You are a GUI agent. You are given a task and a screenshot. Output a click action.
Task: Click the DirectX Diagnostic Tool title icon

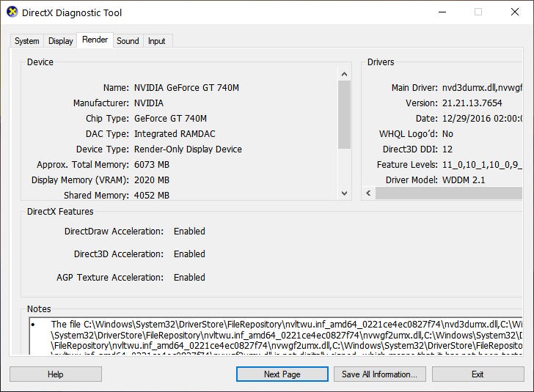pos(12,12)
